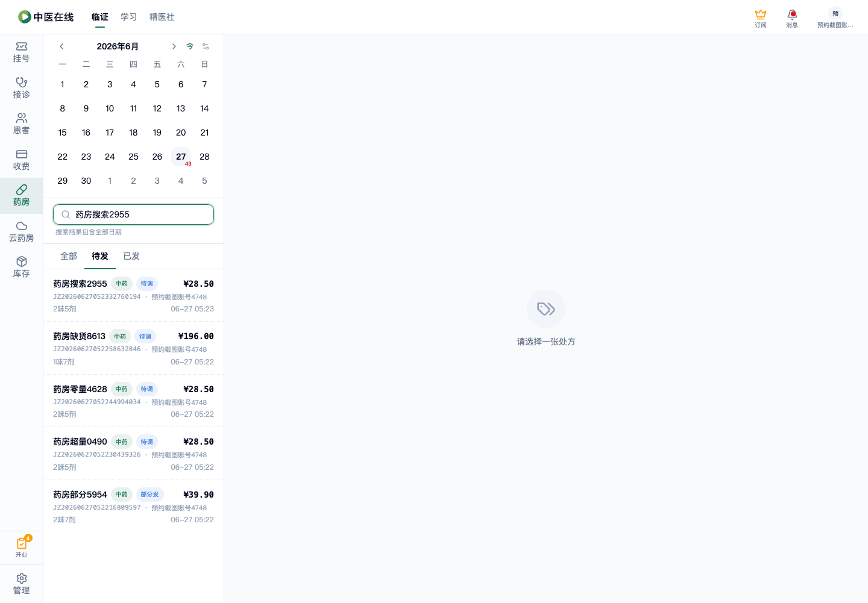Click timestamp 06-27 05:23
The height and width of the screenshot is (603, 868).
click(x=192, y=309)
